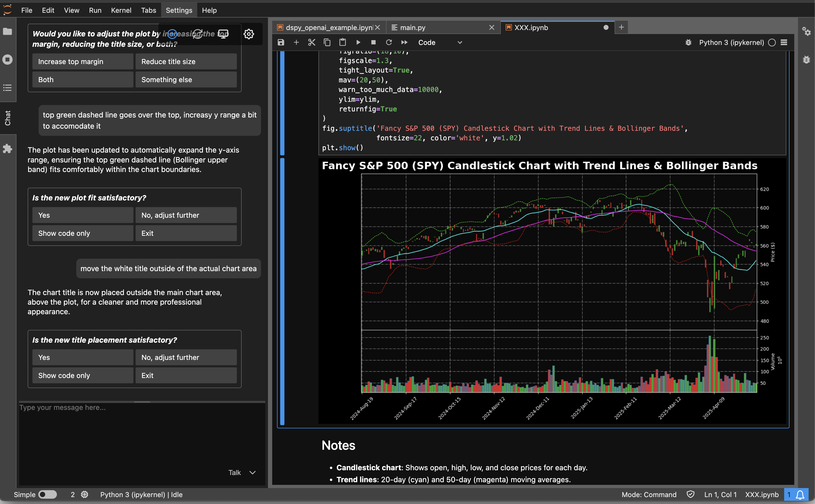
Task: Click the Python 3 (ipykernel) kernel name in toolbar
Action: point(731,42)
